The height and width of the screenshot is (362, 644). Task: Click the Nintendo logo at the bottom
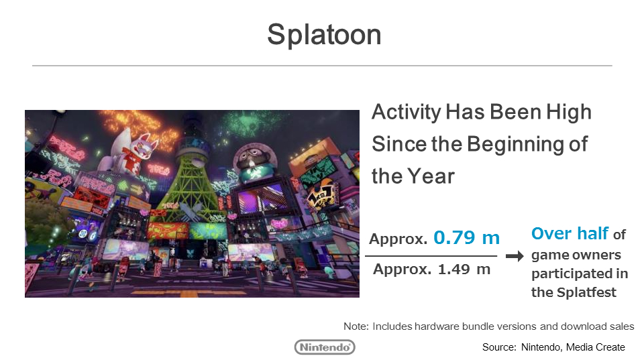[325, 347]
